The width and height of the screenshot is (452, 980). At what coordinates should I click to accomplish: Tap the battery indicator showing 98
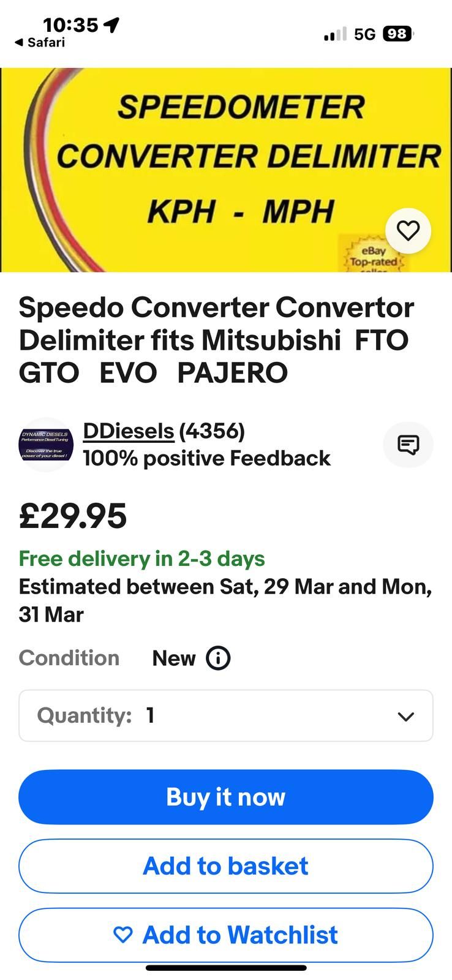[397, 34]
